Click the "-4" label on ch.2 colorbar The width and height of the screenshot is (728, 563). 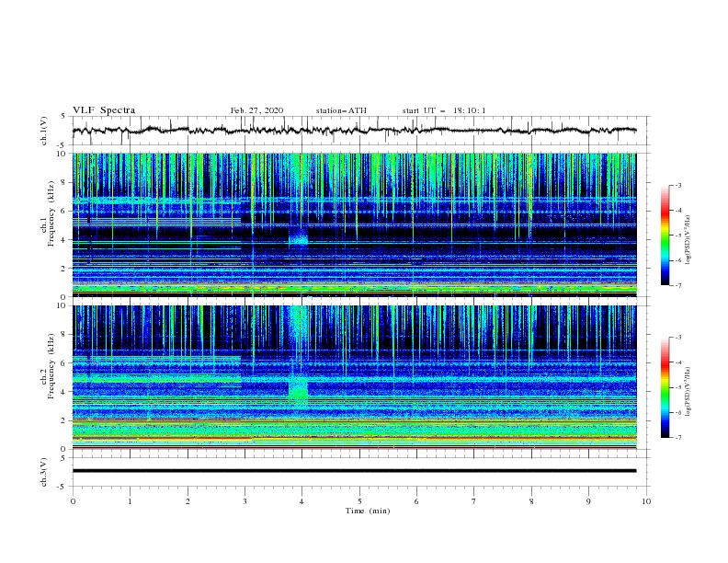click(677, 362)
